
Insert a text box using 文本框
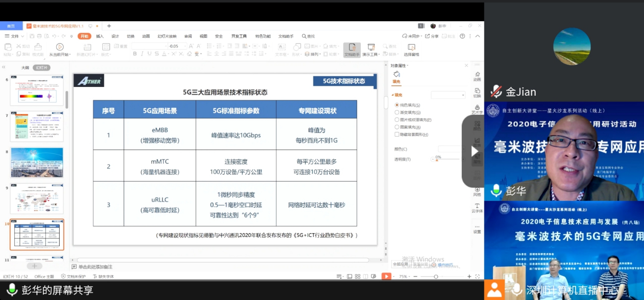281,49
